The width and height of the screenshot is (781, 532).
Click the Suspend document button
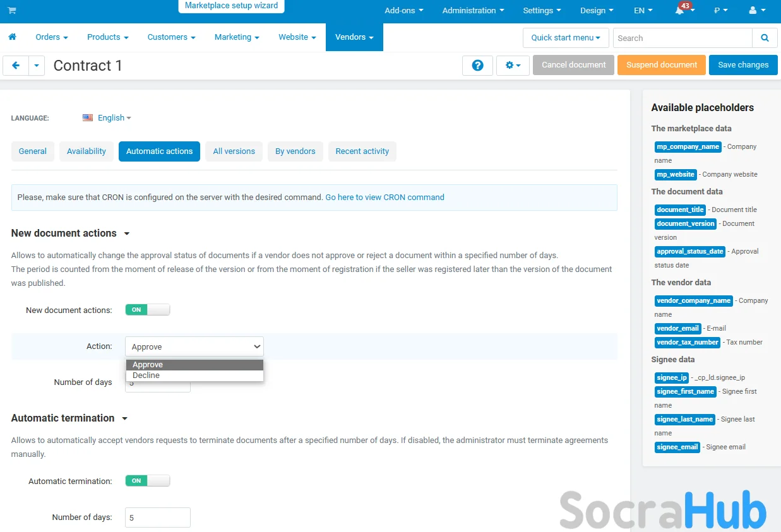click(x=662, y=65)
